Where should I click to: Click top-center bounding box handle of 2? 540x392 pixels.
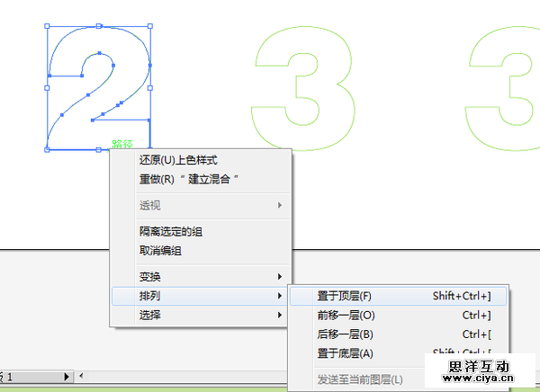[98, 27]
